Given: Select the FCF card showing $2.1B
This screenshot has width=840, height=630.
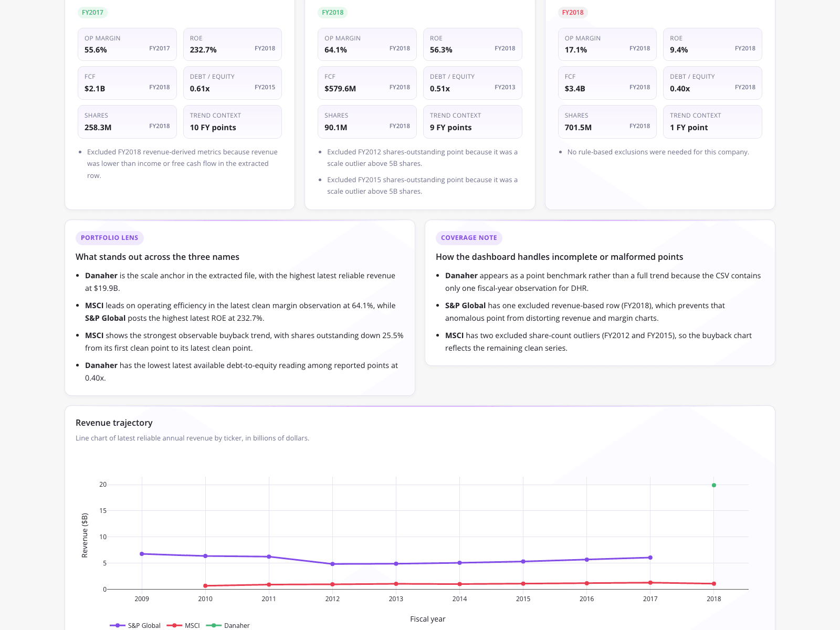Looking at the screenshot, I should (x=127, y=83).
